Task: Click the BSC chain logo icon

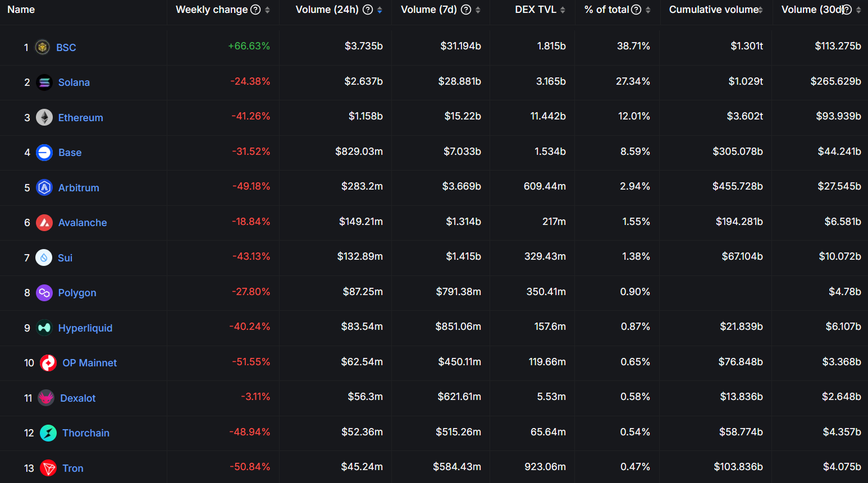Action: (x=43, y=47)
